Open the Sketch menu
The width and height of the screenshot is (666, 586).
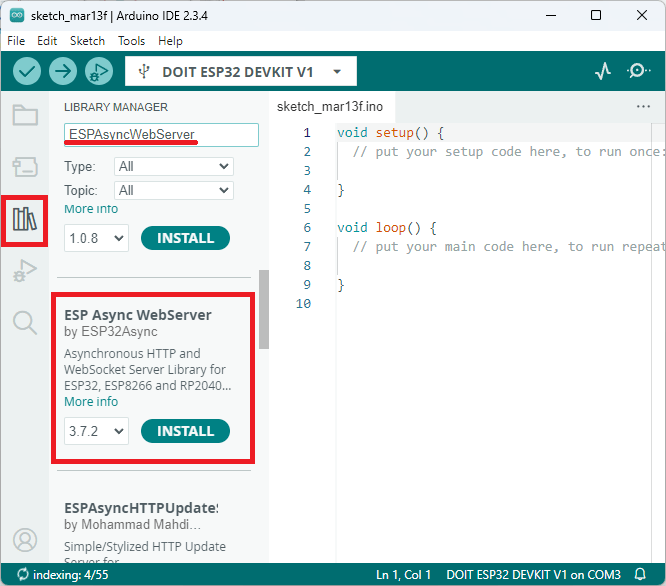tap(87, 41)
